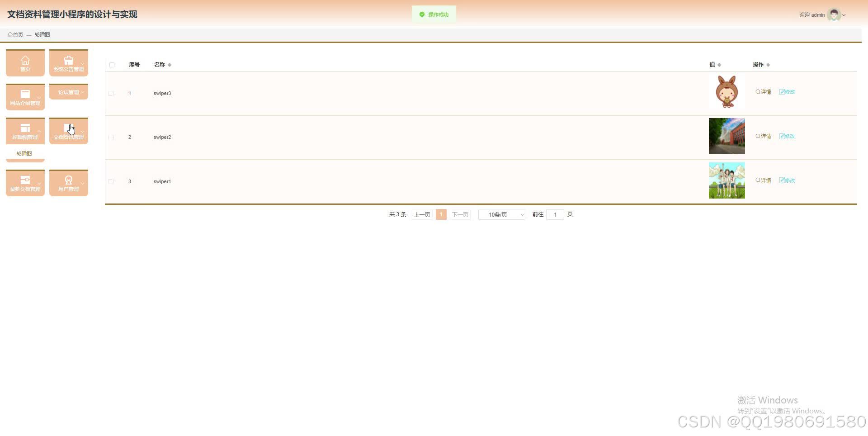The width and height of the screenshot is (868, 436).
Task: Open the swiper3 rabbit image thumbnail
Action: (x=727, y=92)
